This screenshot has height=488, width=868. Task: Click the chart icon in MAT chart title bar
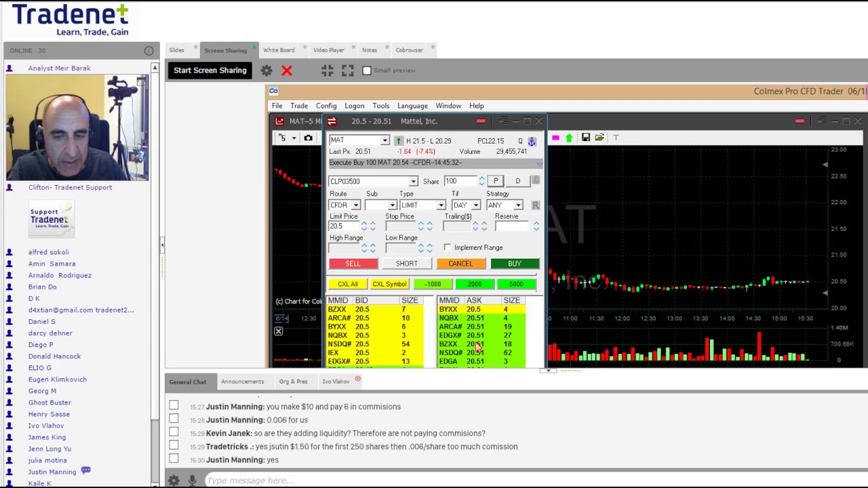(x=279, y=121)
